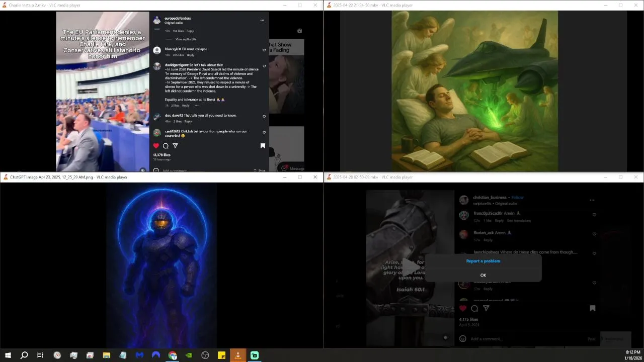The image size is (644, 362).
Task: Open three-dots menu on christian_business post
Action: [592, 200]
